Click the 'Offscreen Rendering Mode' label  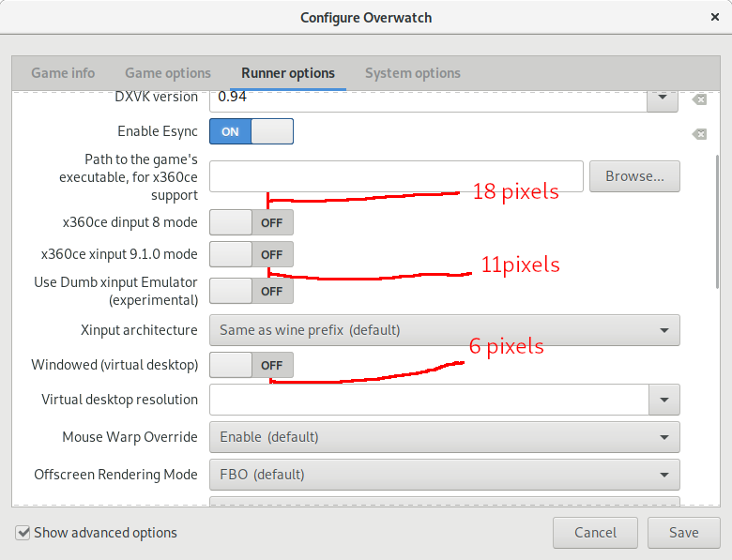click(115, 475)
